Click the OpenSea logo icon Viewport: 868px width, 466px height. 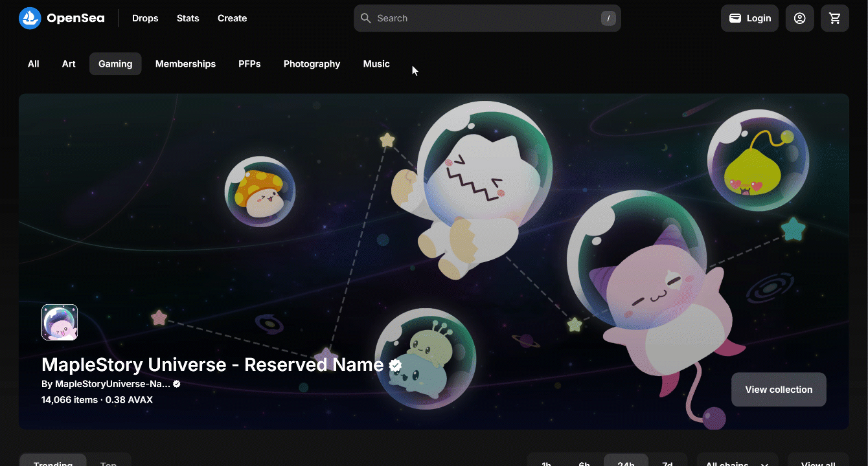coord(30,18)
